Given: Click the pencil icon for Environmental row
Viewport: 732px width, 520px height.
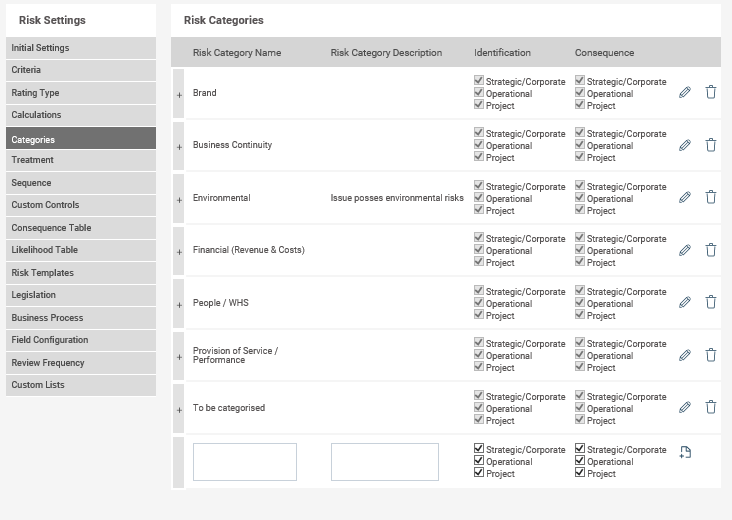Looking at the screenshot, I should [x=684, y=197].
